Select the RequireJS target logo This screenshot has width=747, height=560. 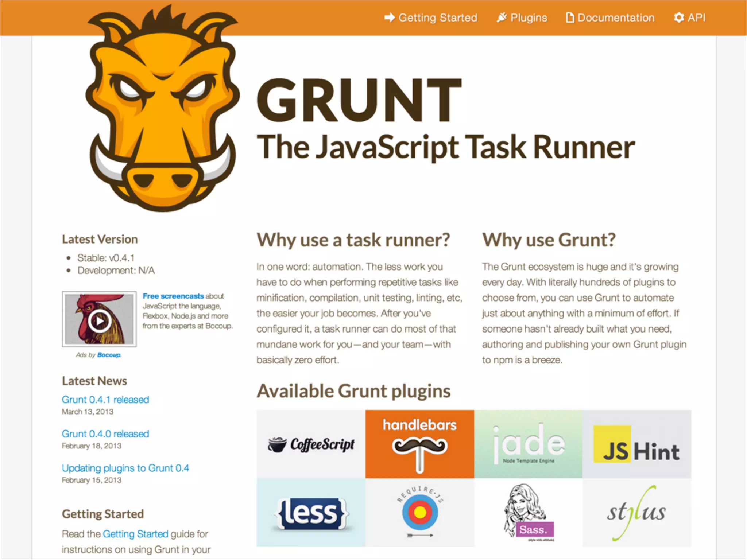[419, 513]
